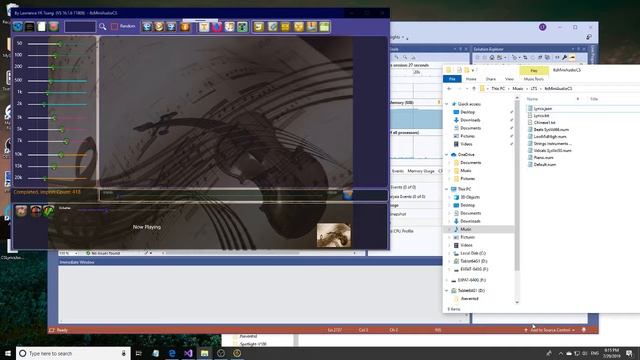Adjust the 2k equalizer slider
The height and width of the screenshot is (360, 640).
57,104
